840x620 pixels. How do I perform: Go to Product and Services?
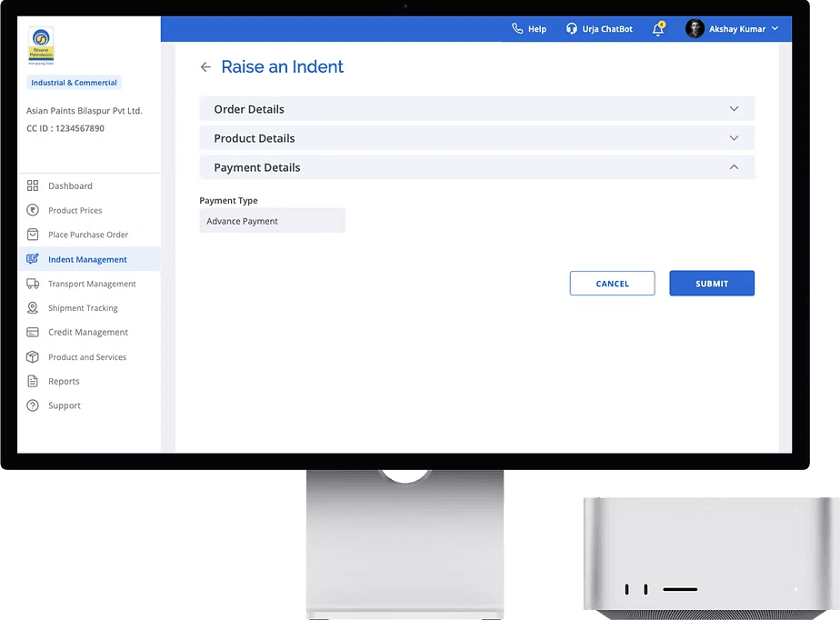89,357
